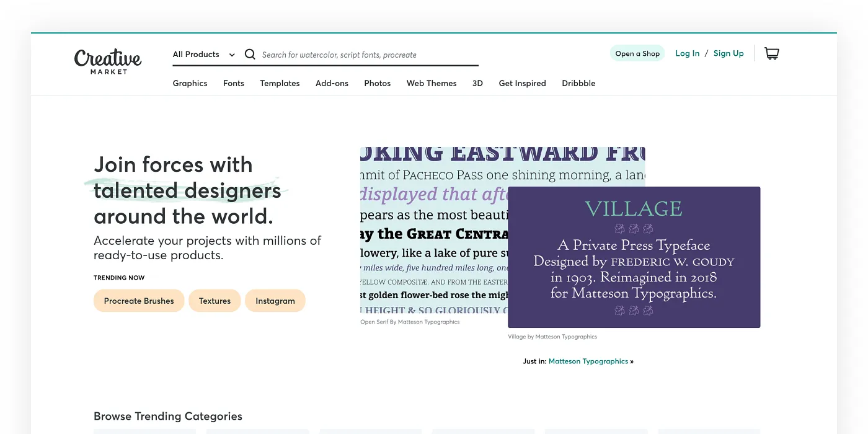Select the Instagram trending tag
The width and height of the screenshot is (868, 434).
(275, 301)
